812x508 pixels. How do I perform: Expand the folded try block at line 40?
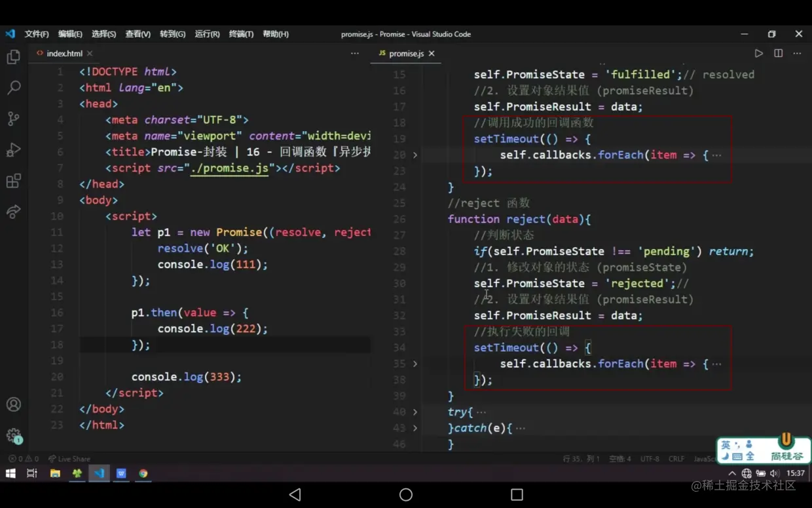415,412
